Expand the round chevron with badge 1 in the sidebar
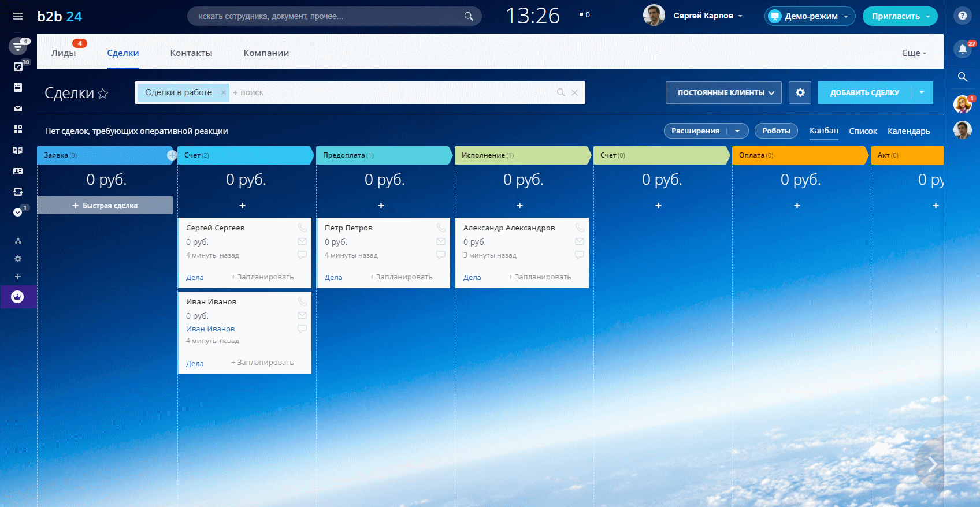Image resolution: width=980 pixels, height=507 pixels. pyautogui.click(x=18, y=212)
